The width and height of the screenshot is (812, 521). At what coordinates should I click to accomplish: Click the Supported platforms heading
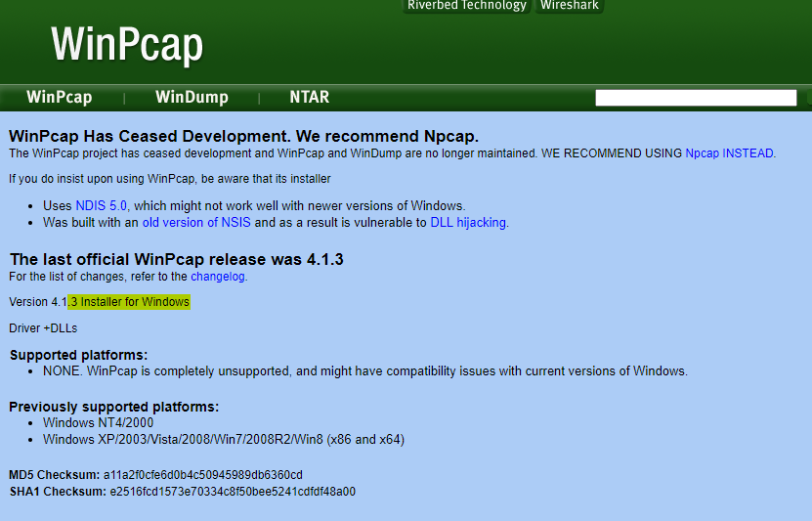78,355
